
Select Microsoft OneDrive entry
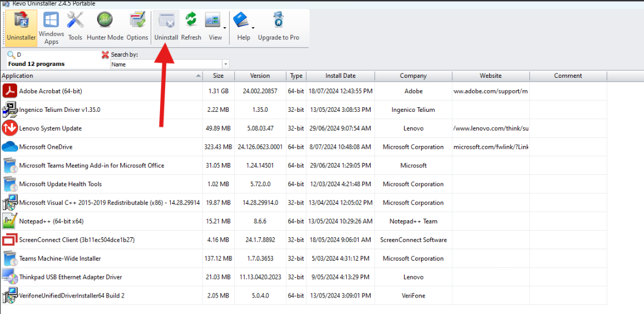tap(304, 146)
